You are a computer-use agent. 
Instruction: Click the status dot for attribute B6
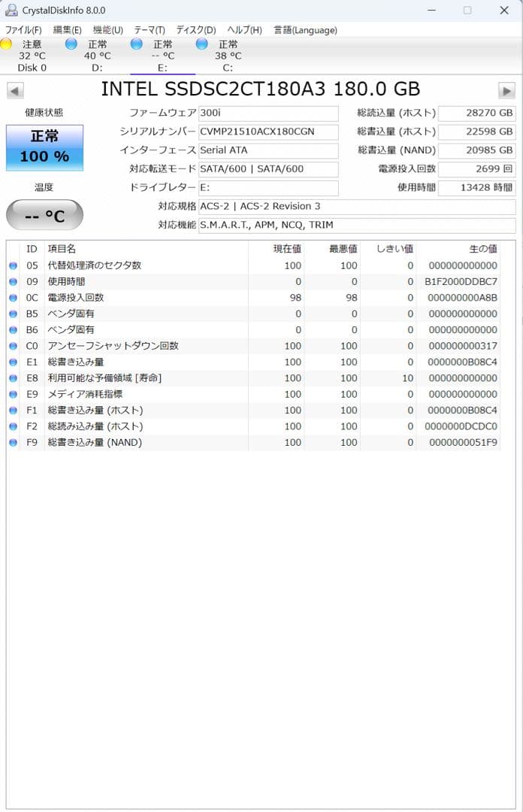coord(13,330)
